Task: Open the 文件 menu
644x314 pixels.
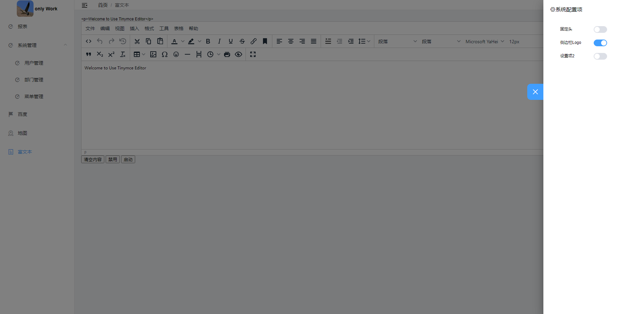Action: click(90, 28)
